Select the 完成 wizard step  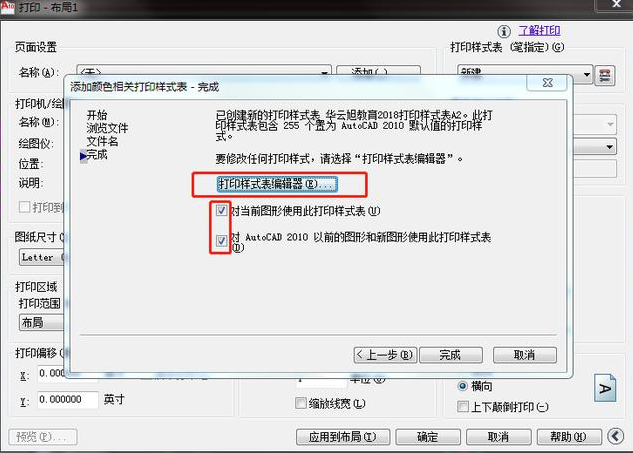coord(97,155)
